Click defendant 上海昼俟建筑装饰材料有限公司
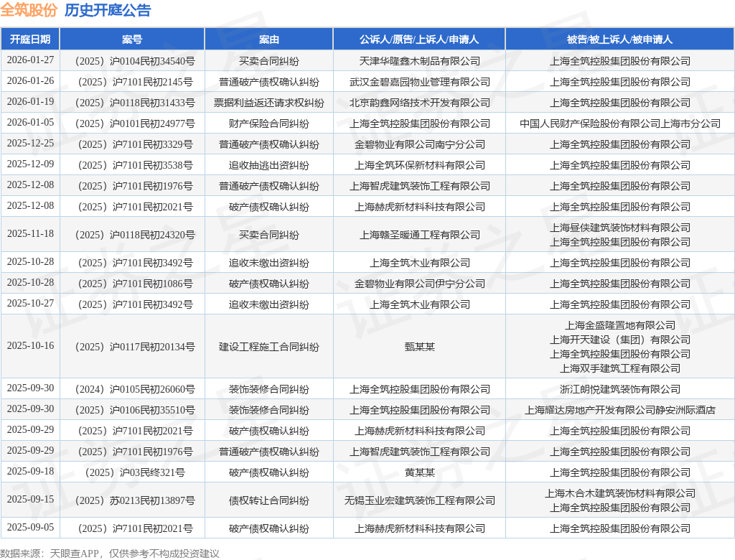The image size is (735, 560). pos(619,228)
